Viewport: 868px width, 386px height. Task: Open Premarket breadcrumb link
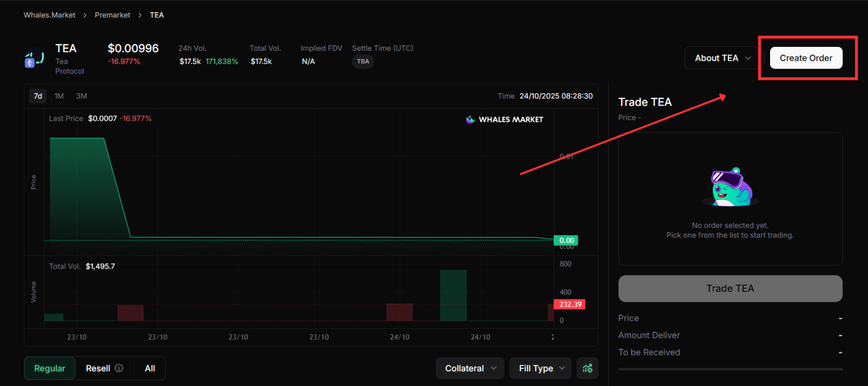click(x=112, y=15)
